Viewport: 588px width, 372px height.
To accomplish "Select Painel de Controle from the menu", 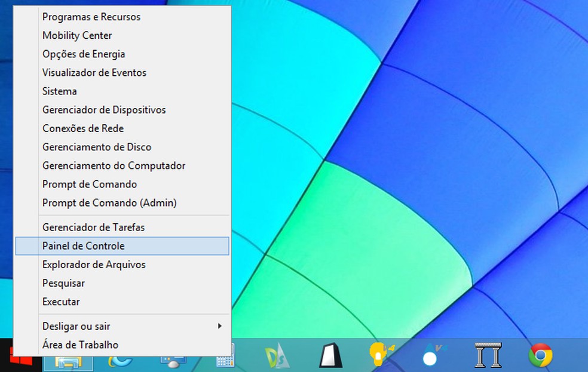I will [83, 245].
